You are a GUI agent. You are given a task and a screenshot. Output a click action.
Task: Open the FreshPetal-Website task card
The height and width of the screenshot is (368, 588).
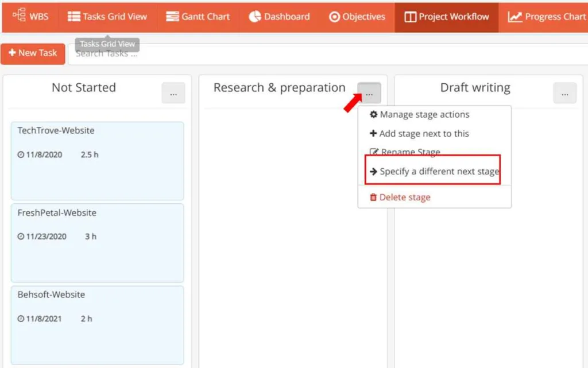98,242
